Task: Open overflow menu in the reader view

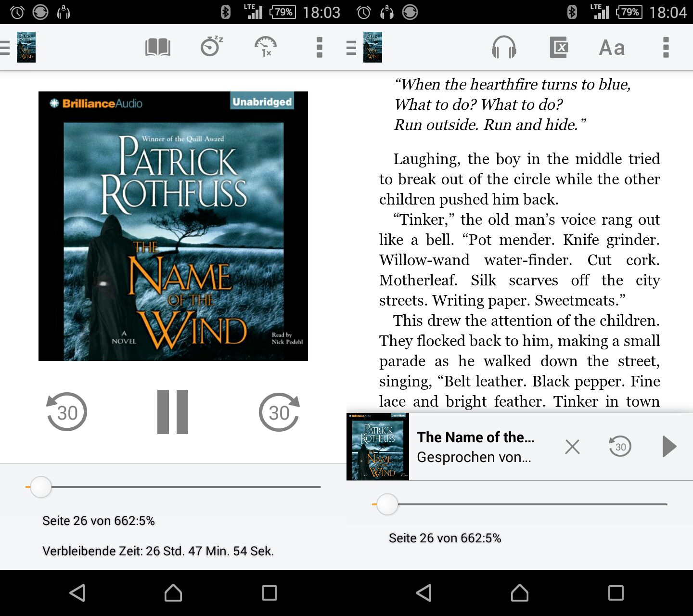Action: 666,48
